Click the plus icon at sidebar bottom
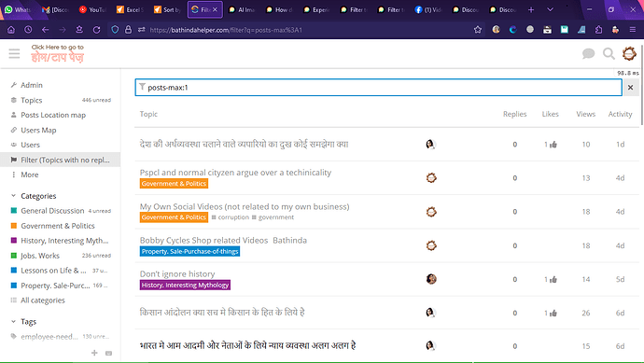644x363 pixels. click(94, 353)
